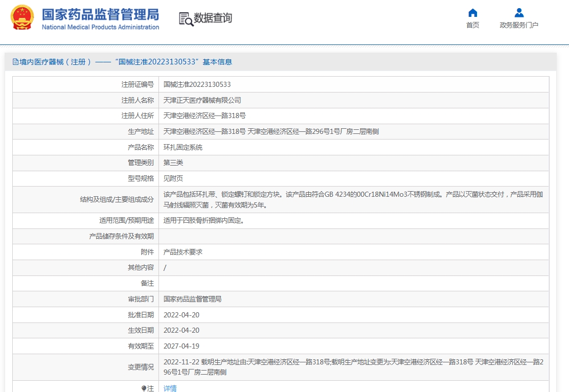Select registrant name 天津正天医疗器械有限公司
This screenshot has width=569, height=392.
point(202,100)
